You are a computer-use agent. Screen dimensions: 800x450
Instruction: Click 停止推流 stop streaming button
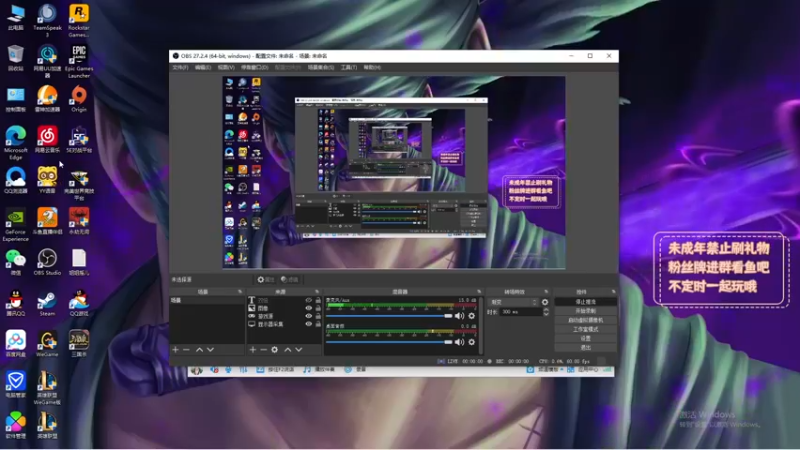click(585, 302)
